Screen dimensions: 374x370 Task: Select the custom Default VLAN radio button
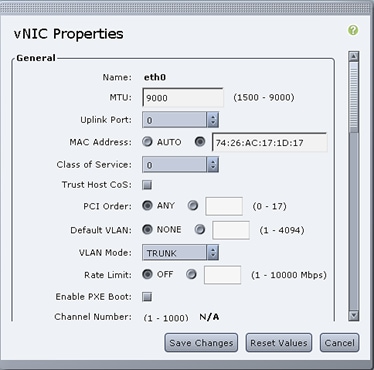[x=200, y=230]
